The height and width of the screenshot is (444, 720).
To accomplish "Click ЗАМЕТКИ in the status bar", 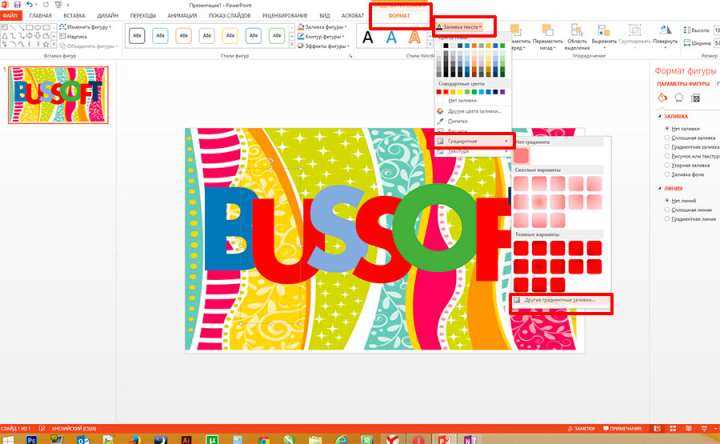I will [x=581, y=428].
